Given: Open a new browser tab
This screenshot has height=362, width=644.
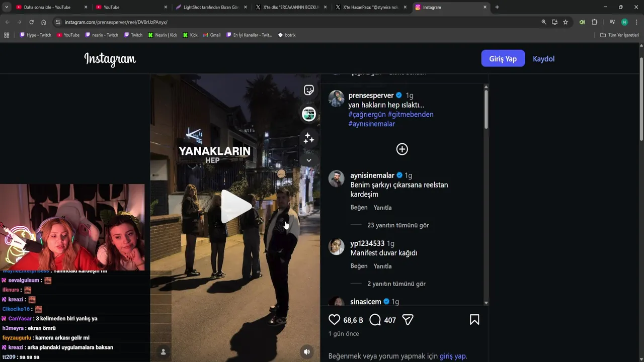Looking at the screenshot, I should tap(497, 7).
